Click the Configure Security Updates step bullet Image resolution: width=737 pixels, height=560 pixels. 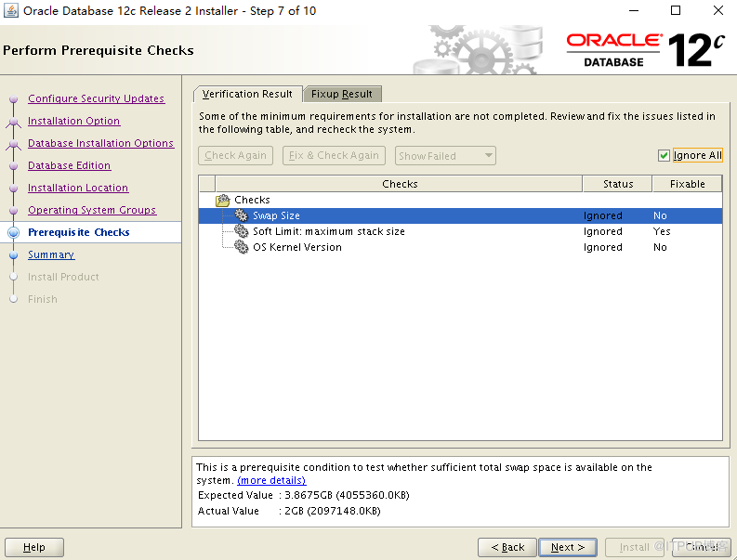(14, 98)
